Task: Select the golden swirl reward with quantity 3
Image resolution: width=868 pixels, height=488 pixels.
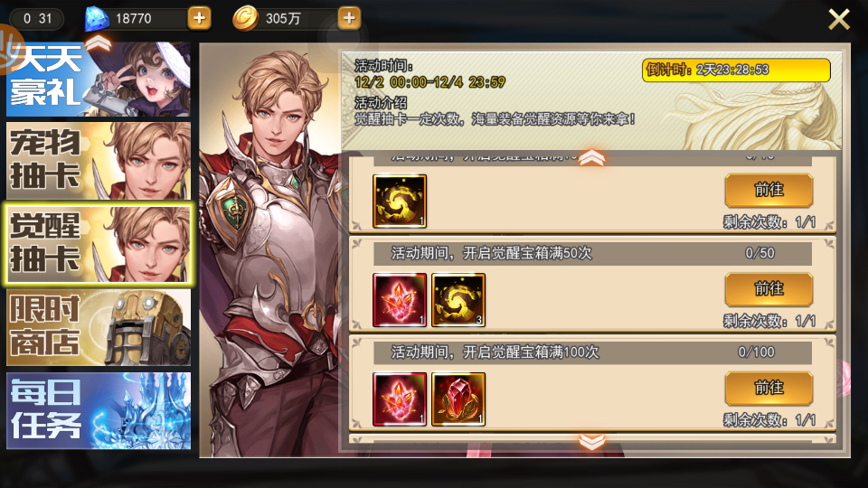Action: pos(458,300)
